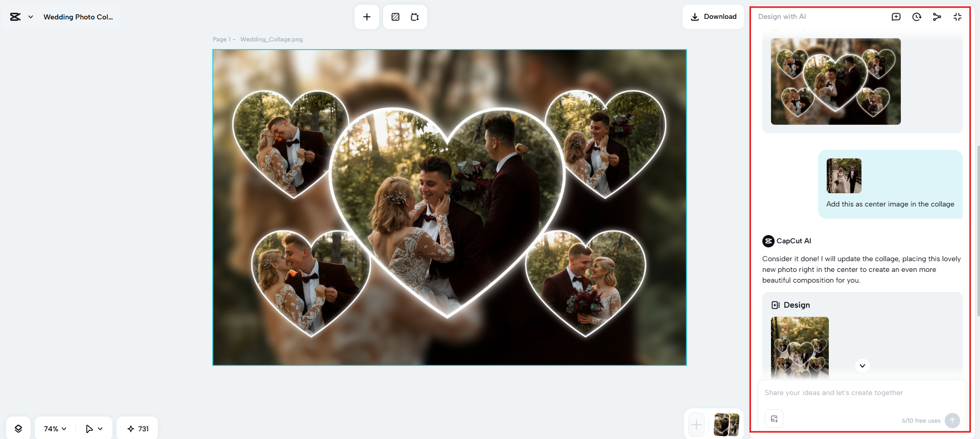This screenshot has width=980, height=439.
Task: Click the background tool icon in toolbar
Action: (395, 17)
